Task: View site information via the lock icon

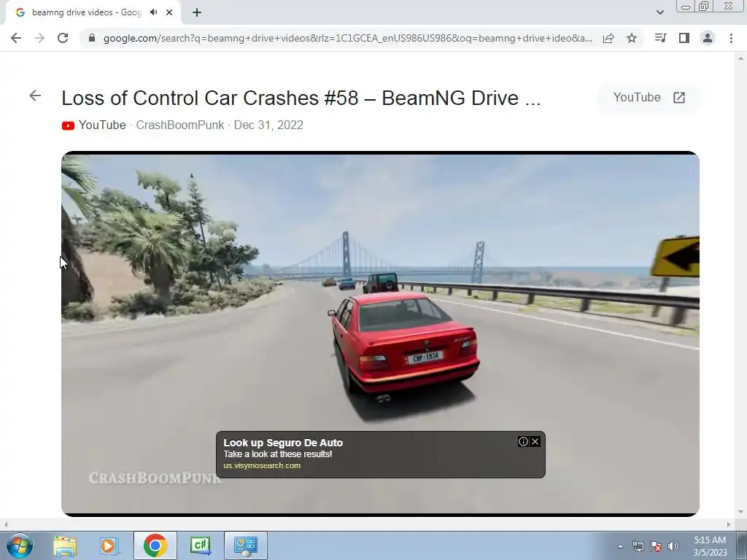Action: coord(92,38)
